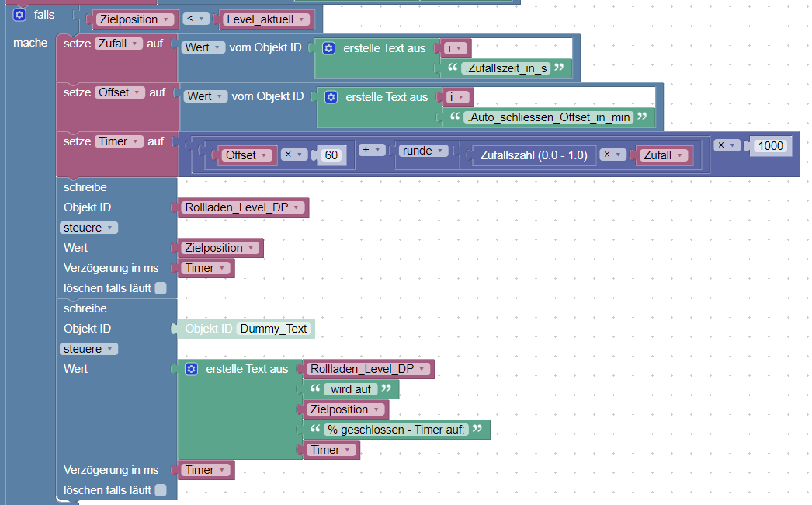Viewport: 812px width, 505px height.
Task: Open Zufall variable dropdown in math formula
Action: click(x=665, y=155)
